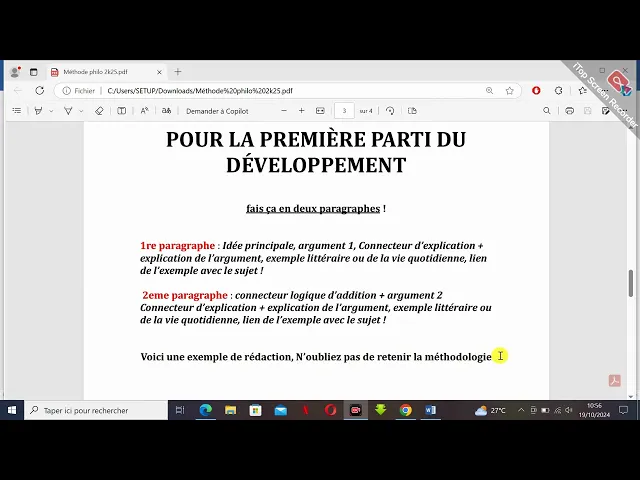Click the vertical scrollbar thumb of the PDF
Image resolution: width=640 pixels, height=480 pixels.
click(631, 283)
